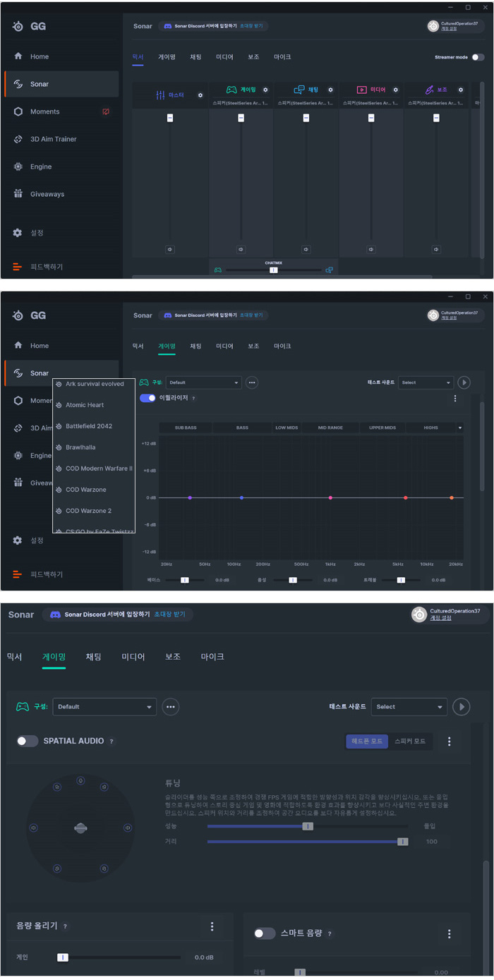This screenshot has width=494, height=980.
Task: Open the 보조 channel gear settings in the mixer
Action: click(x=460, y=90)
